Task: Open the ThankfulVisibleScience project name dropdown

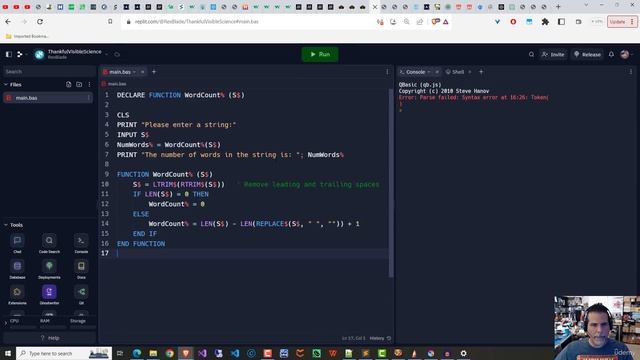Action: [x=107, y=54]
